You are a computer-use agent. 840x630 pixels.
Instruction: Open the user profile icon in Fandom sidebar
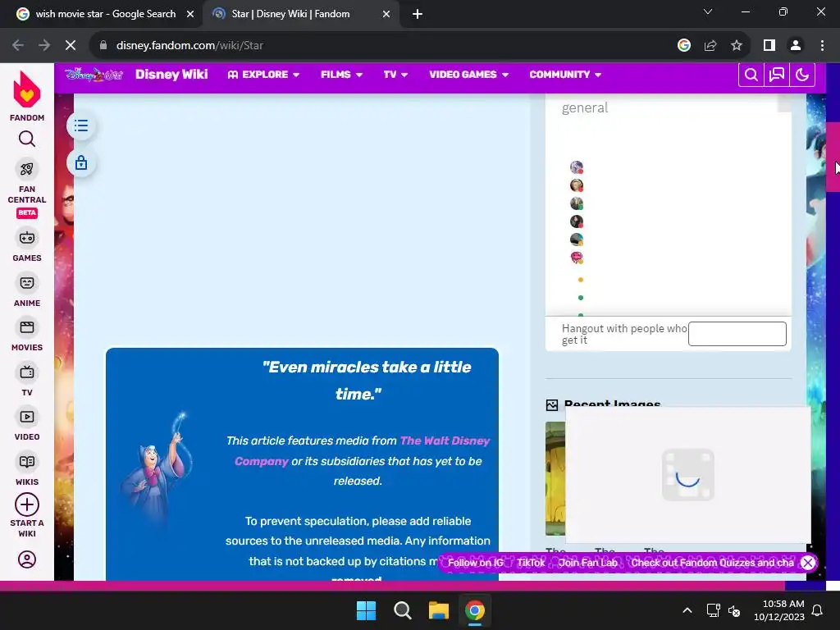click(27, 559)
